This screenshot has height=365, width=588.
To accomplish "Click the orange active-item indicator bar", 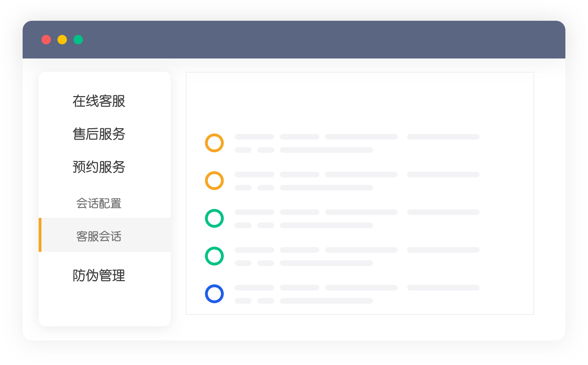I will (40, 235).
